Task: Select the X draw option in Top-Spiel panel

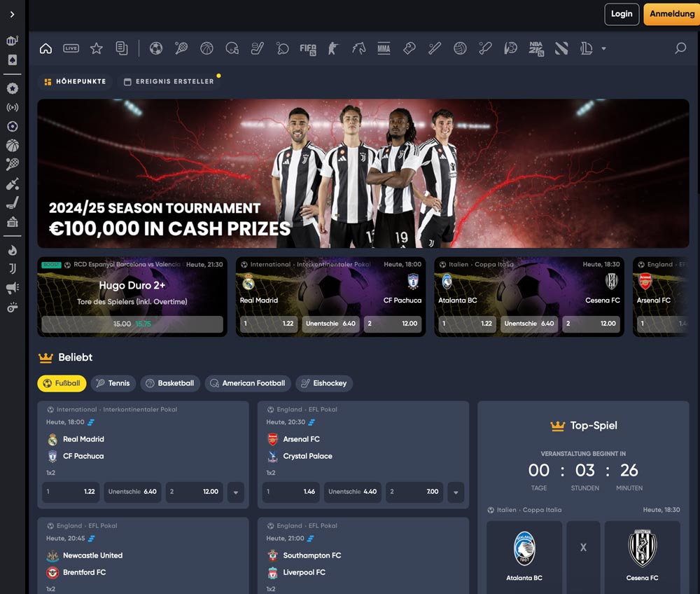Action: pyautogui.click(x=584, y=558)
